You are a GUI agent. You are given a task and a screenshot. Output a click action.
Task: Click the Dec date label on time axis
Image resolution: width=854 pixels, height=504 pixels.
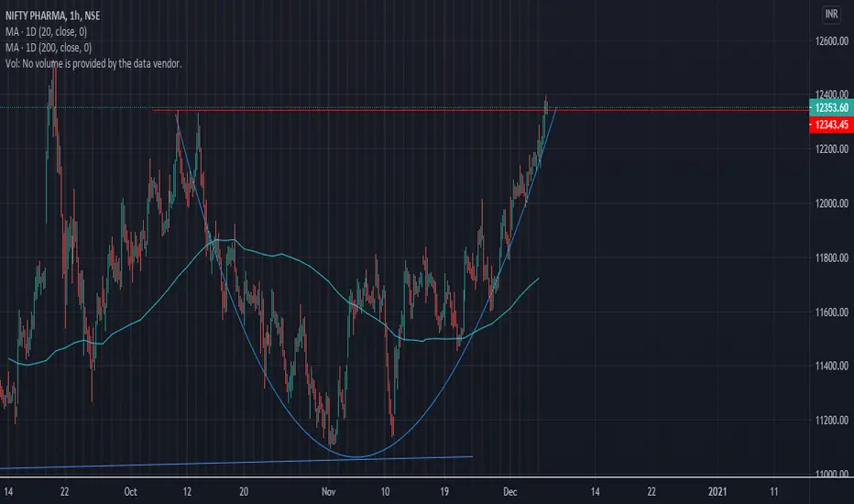coord(509,491)
